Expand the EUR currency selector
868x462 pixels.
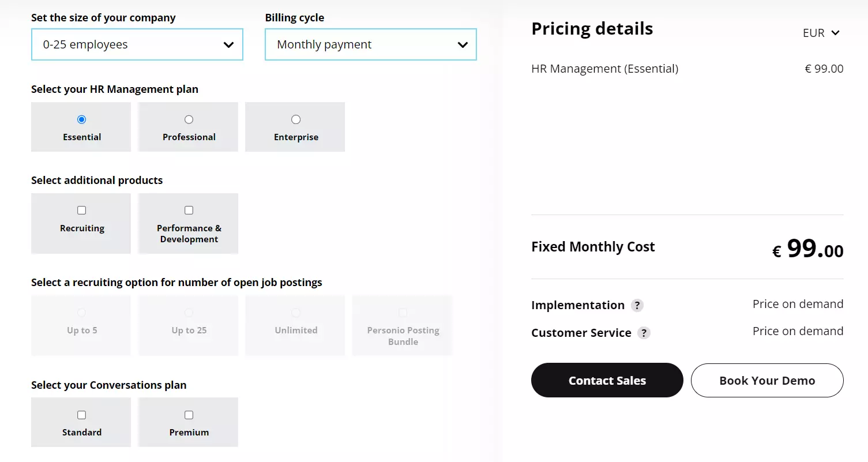[821, 33]
